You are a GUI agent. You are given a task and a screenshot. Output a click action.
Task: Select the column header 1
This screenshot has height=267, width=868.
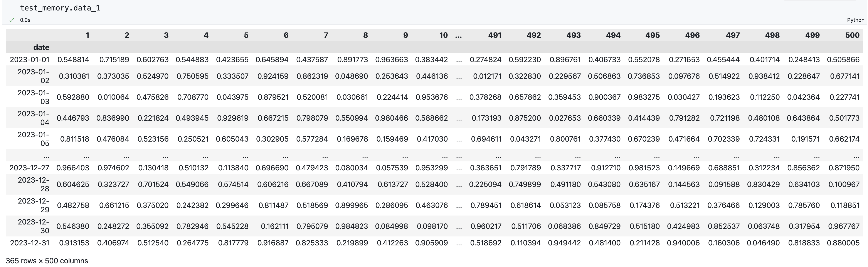click(x=87, y=35)
